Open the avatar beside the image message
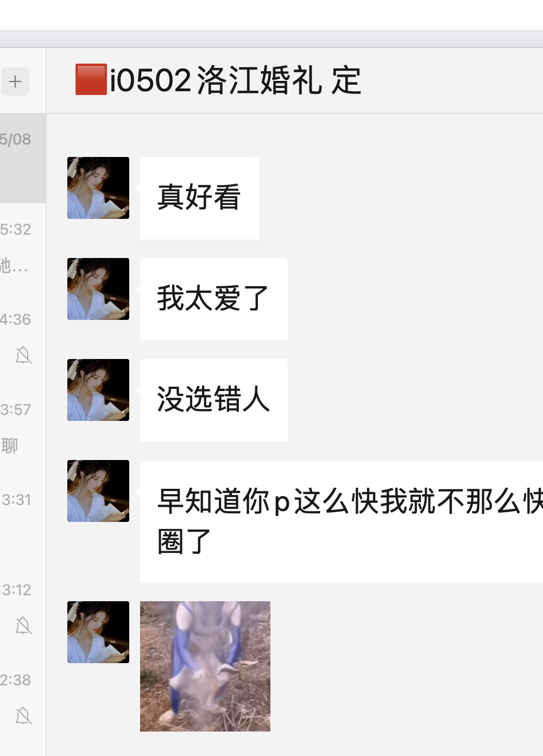The image size is (543, 756). point(98,632)
